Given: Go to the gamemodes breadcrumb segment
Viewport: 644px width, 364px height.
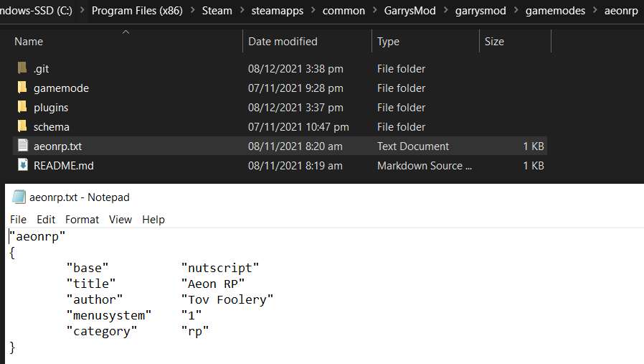Looking at the screenshot, I should click(x=555, y=11).
